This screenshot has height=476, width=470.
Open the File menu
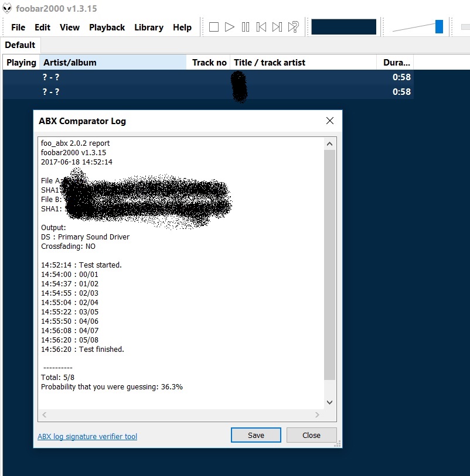(x=18, y=28)
